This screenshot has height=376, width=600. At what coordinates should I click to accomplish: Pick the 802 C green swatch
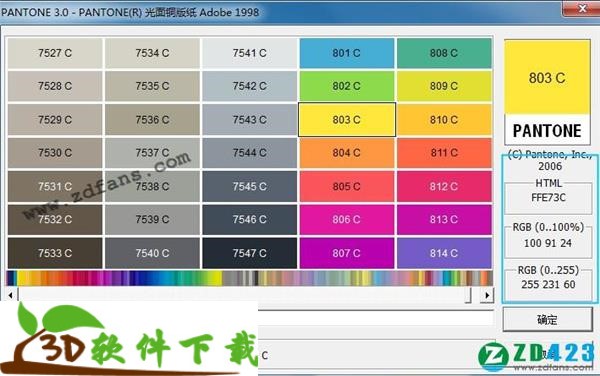(347, 86)
